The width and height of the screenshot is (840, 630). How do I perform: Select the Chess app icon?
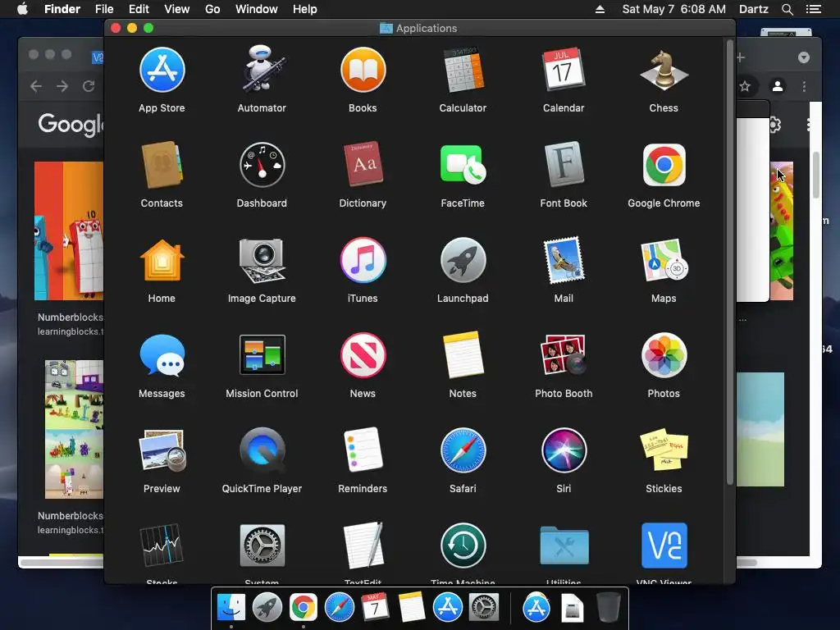click(664, 70)
